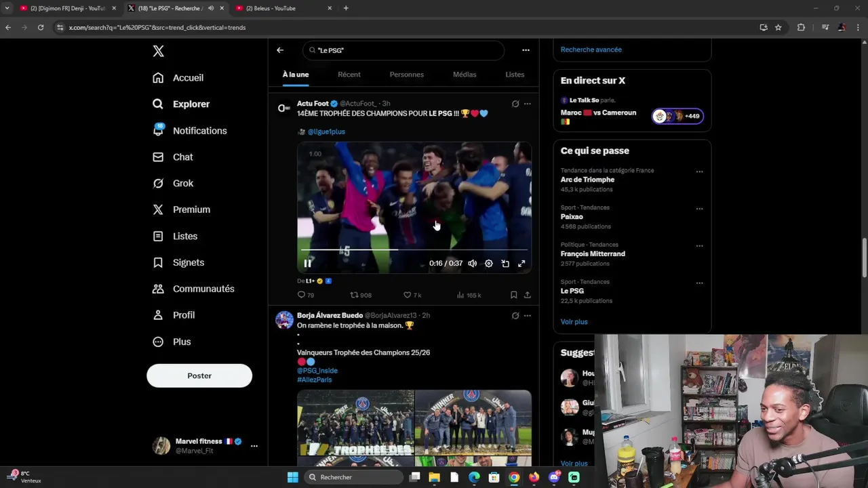This screenshot has width=868, height=488.
Task: Click the "Le PSG" search field
Action: tap(403, 50)
